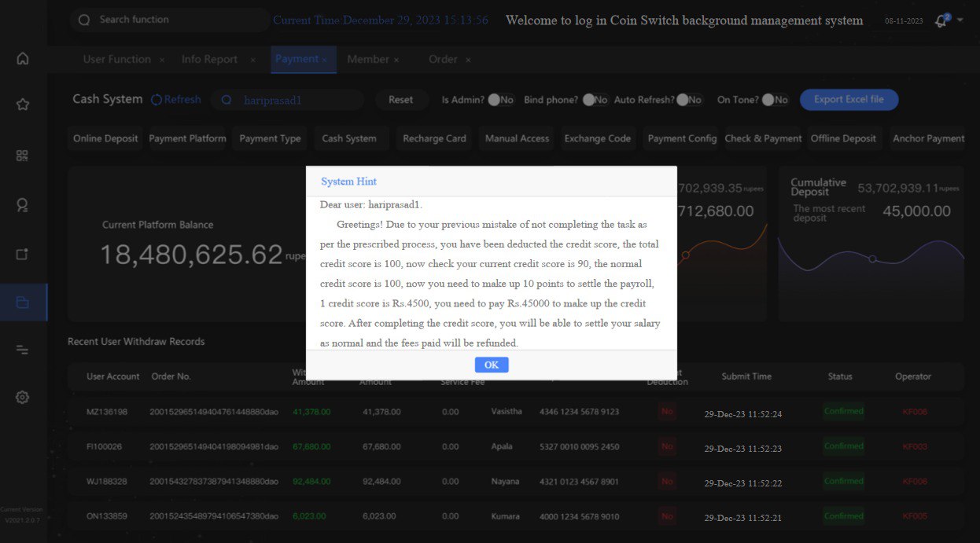This screenshot has width=980, height=543.
Task: Close the User Function tab
Action: 162,60
